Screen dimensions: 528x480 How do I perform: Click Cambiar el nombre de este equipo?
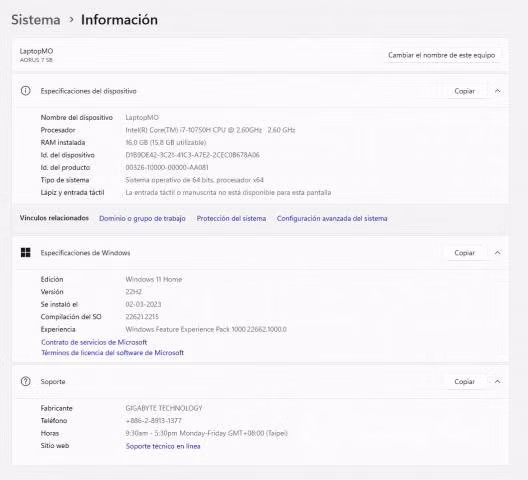[x=441, y=55]
